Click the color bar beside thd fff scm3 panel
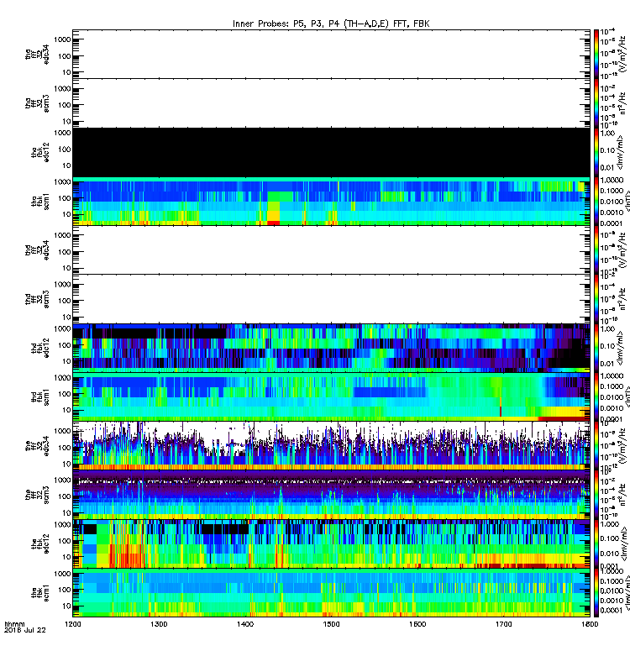 coord(596,299)
